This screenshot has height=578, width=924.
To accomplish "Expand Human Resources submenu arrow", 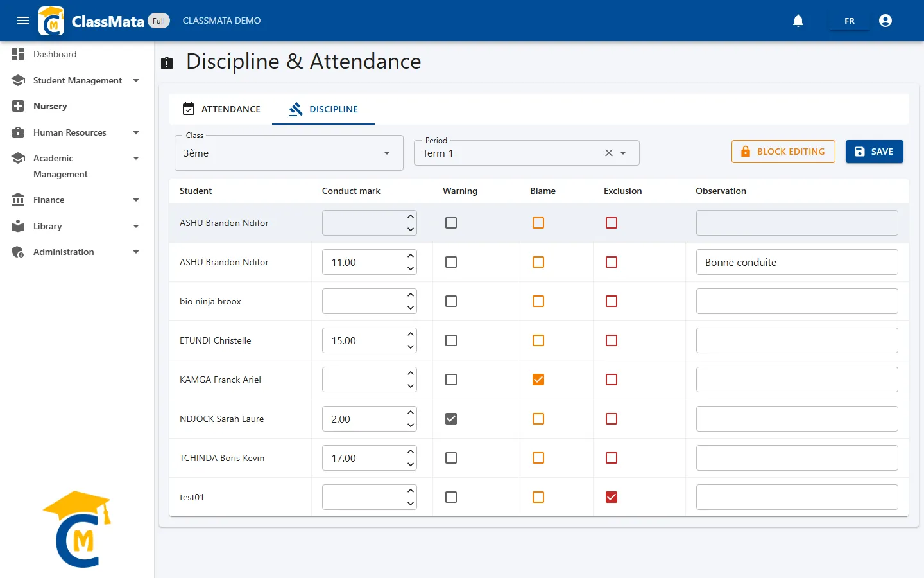I will 136,132.
